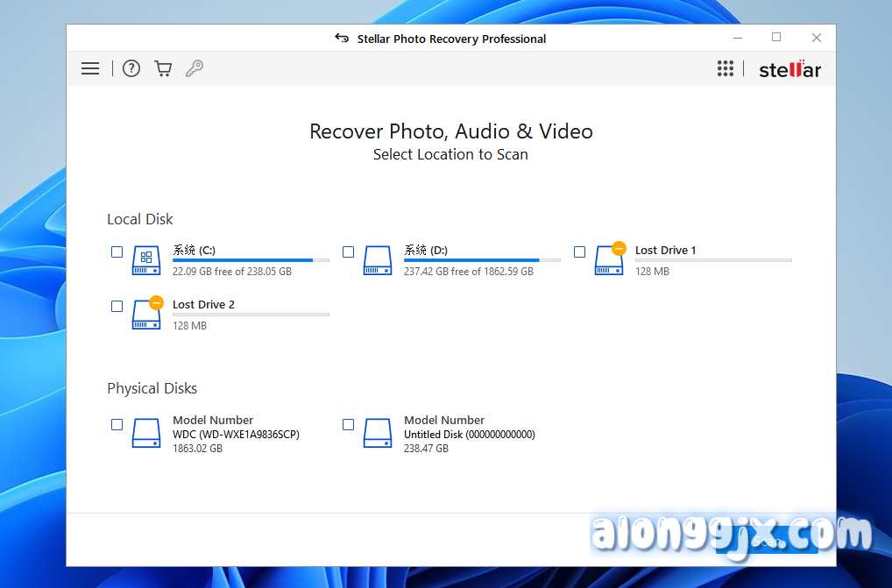Click the WDC physical disk icon
Screen dimensions: 892x588
(x=146, y=433)
